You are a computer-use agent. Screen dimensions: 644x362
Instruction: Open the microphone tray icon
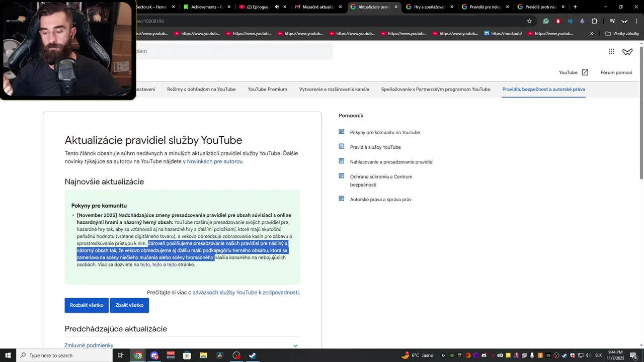point(532,355)
